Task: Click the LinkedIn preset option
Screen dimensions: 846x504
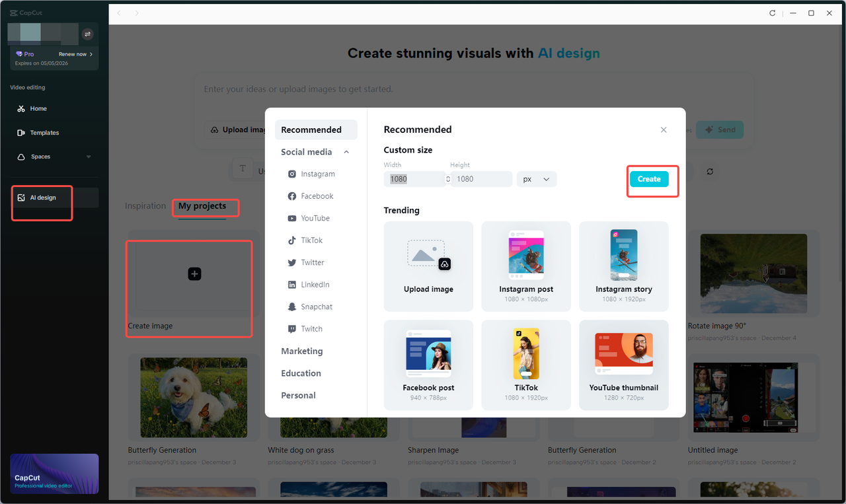Action: click(x=316, y=284)
